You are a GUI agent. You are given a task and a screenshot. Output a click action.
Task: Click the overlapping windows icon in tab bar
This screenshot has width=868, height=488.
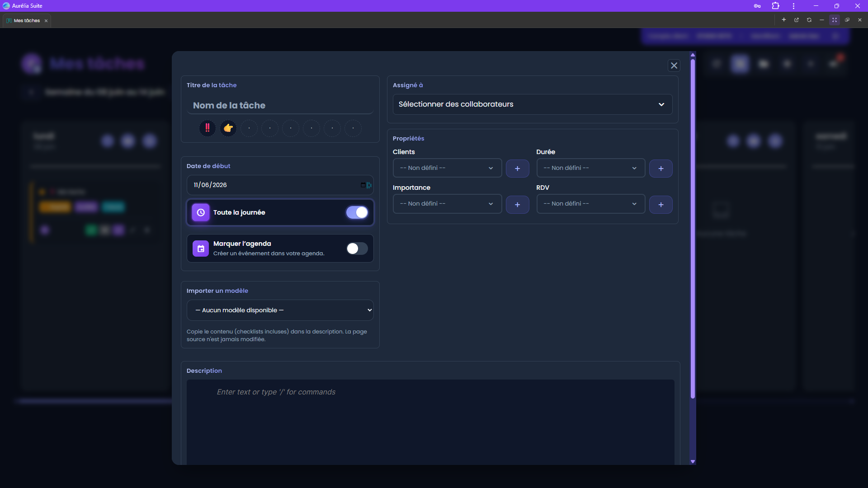coord(847,20)
